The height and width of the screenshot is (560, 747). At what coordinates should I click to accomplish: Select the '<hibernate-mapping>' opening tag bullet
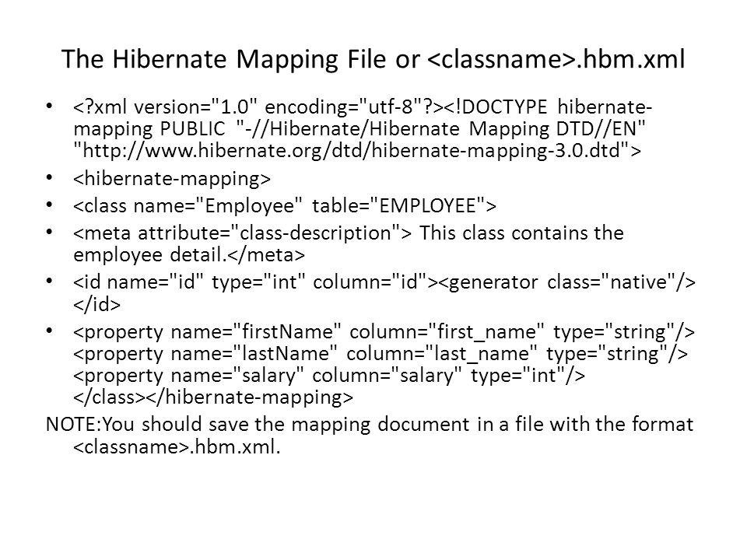coord(172,179)
